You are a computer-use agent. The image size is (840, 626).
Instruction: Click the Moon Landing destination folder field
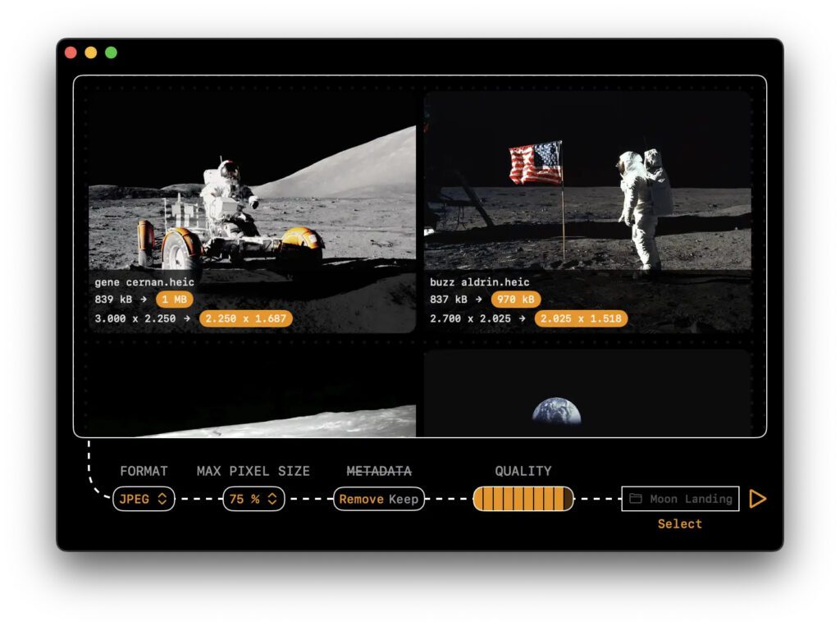[x=689, y=499]
